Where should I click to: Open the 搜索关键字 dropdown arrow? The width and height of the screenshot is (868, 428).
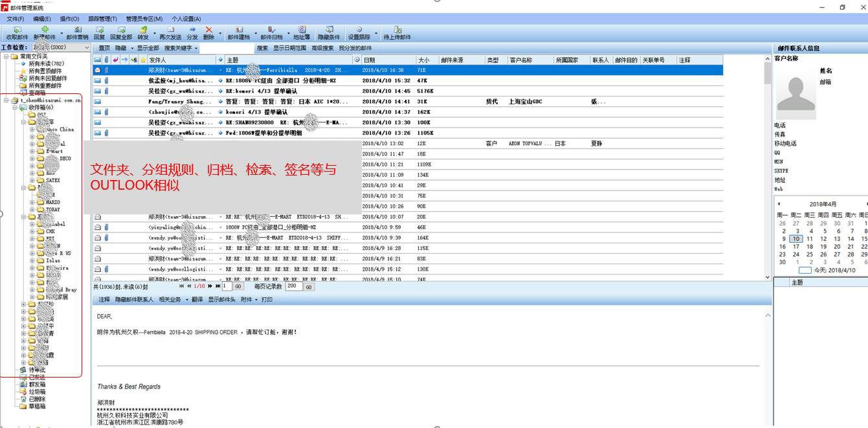point(196,48)
